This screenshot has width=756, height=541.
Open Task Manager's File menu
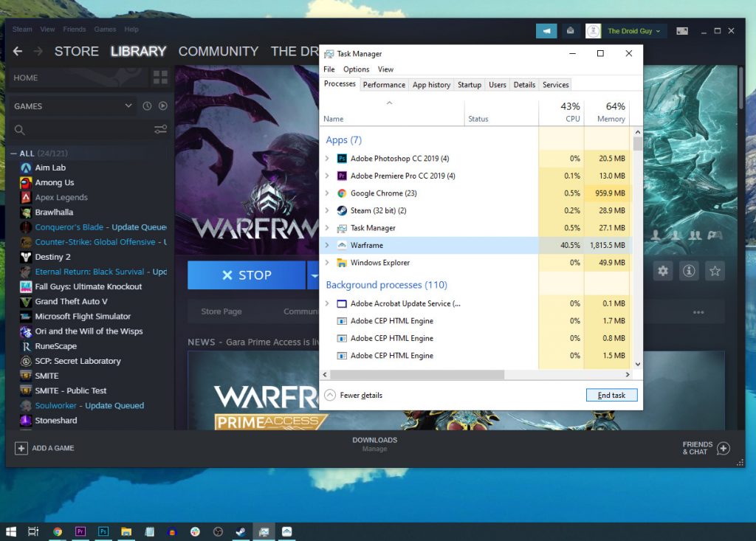(329, 69)
